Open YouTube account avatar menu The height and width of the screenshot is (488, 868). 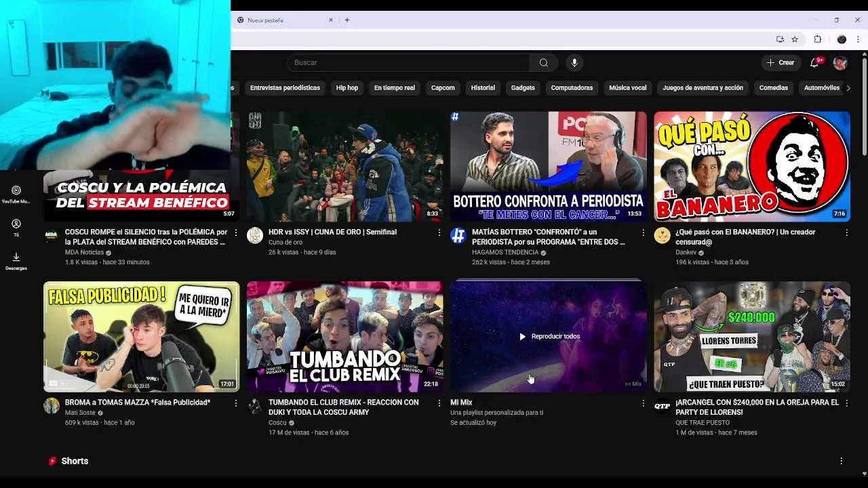point(840,62)
